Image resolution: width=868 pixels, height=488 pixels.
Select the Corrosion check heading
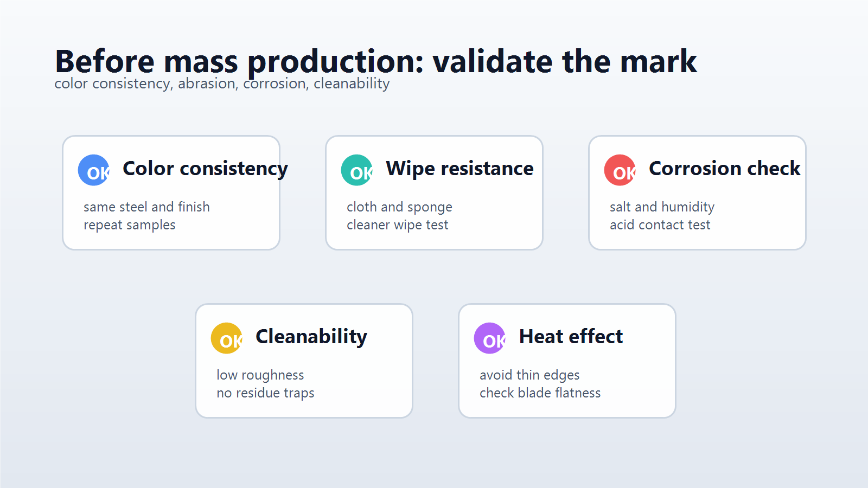pos(724,169)
